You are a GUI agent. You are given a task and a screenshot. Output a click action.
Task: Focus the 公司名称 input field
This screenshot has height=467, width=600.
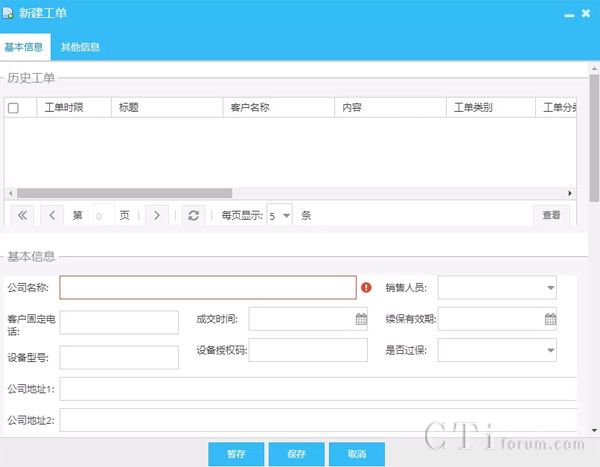(x=208, y=288)
